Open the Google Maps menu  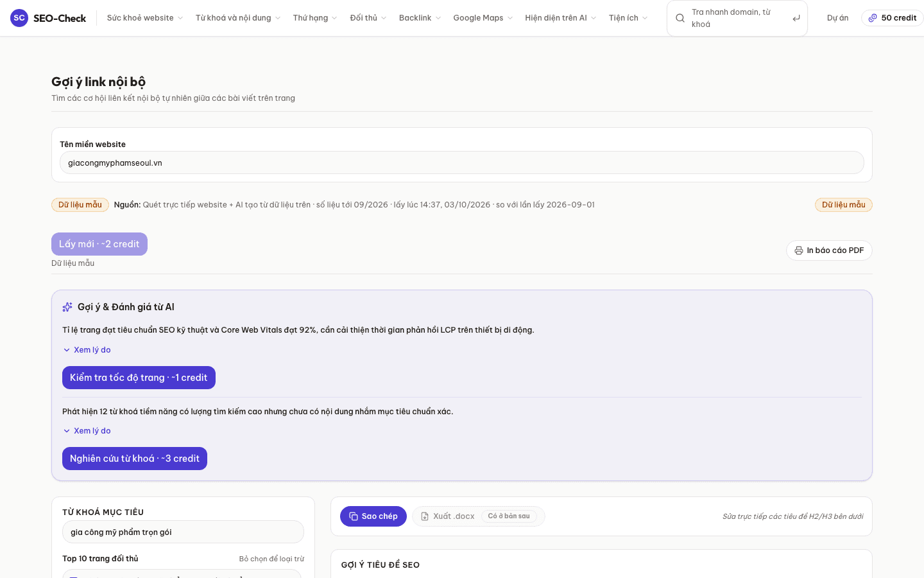pyautogui.click(x=483, y=18)
